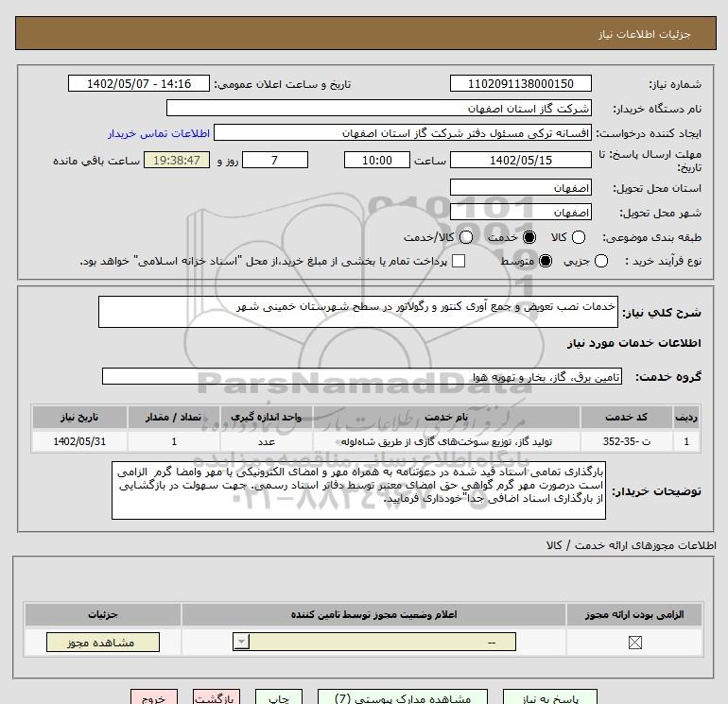Click the تاریخ نیاز column header
The height and width of the screenshot is (704, 728).
point(79,417)
